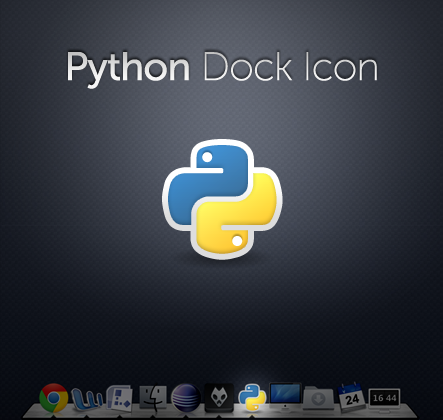
Task: Click the running indicator below Python dock icon
Action: (x=252, y=416)
